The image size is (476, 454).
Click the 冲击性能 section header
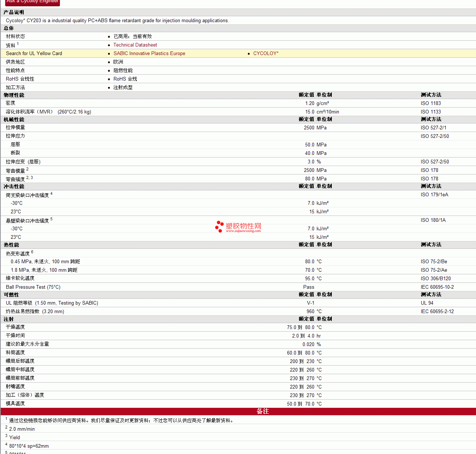pos(14,186)
